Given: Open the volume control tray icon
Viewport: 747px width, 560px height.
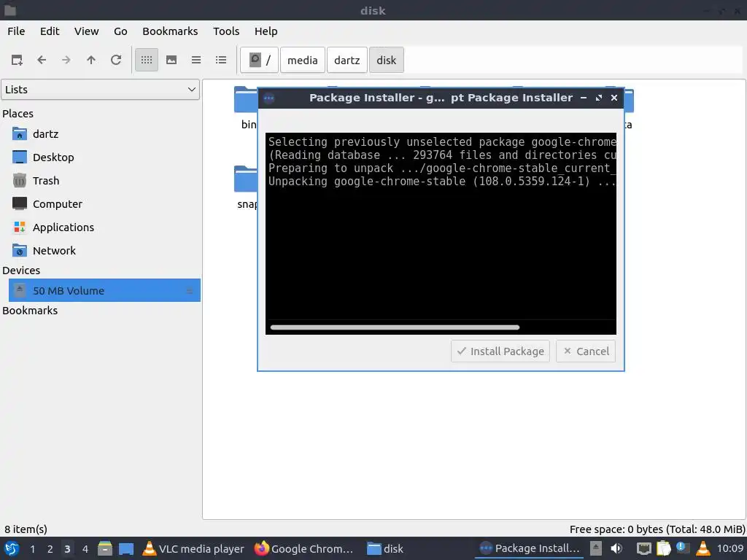Looking at the screenshot, I should (x=616, y=548).
